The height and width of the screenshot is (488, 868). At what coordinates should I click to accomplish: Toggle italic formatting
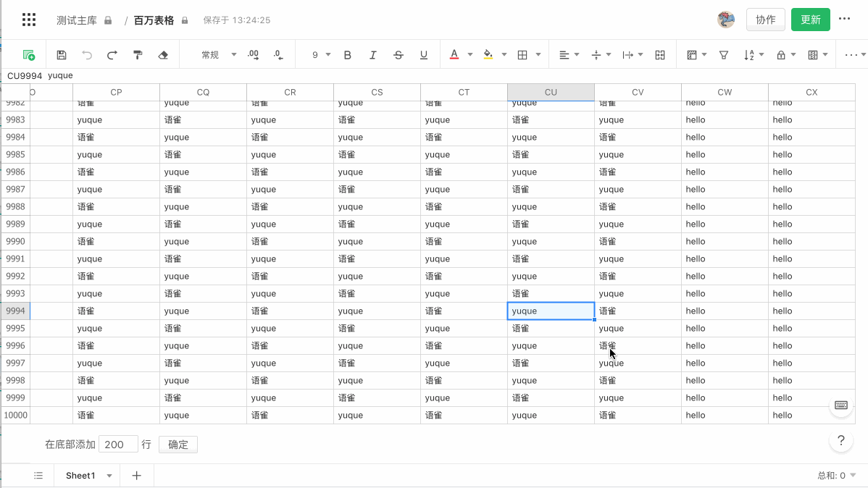coord(372,54)
